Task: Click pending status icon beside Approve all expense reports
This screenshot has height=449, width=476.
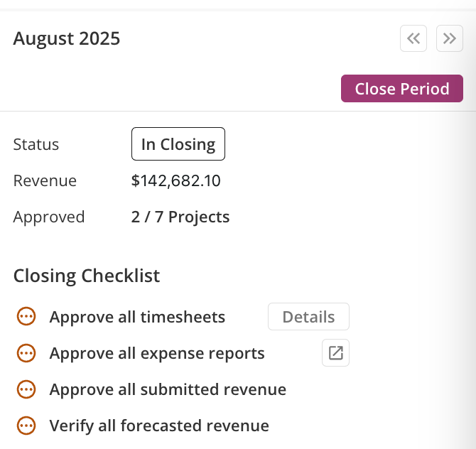Action: [x=26, y=353]
